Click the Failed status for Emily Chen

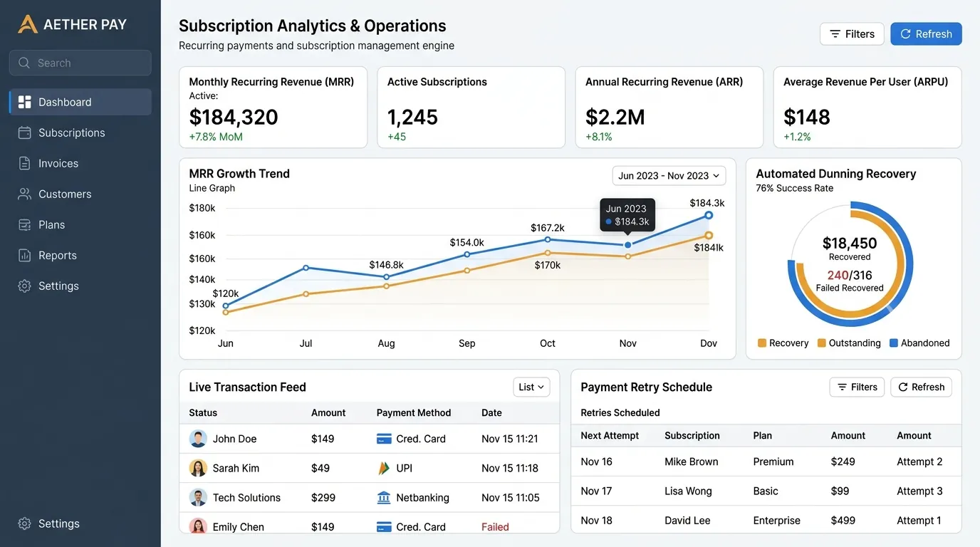coord(495,527)
